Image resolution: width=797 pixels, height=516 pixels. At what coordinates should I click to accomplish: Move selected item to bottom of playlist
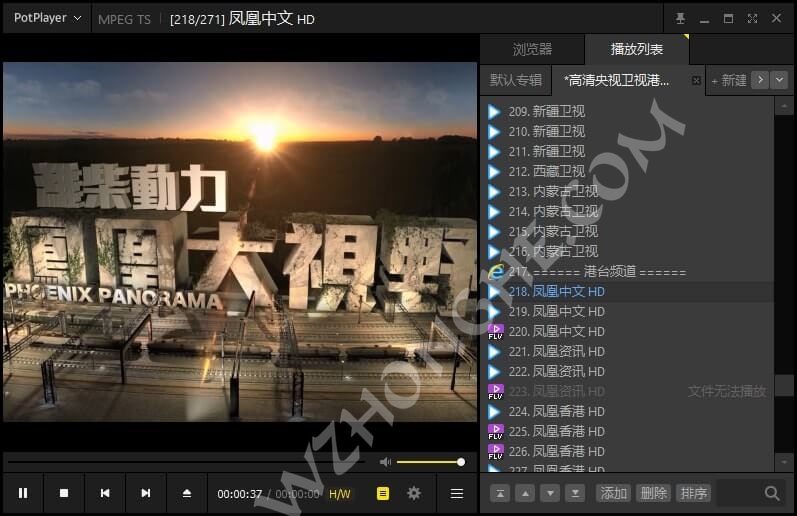[x=575, y=493]
